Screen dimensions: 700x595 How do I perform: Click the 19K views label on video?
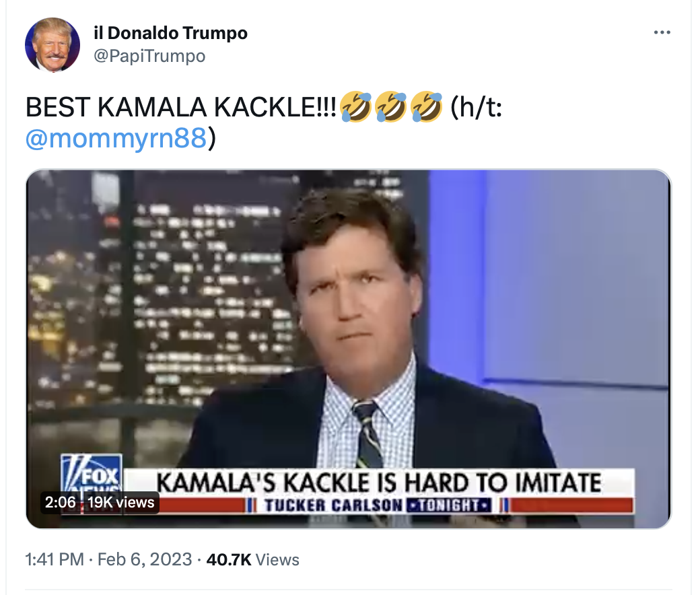tap(121, 502)
